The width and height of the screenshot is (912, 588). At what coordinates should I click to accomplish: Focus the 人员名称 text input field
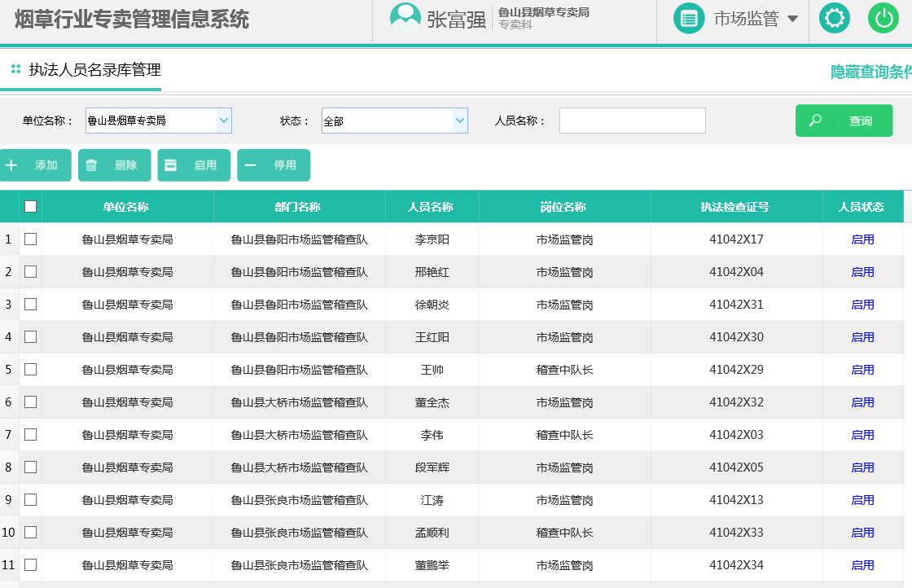pos(632,121)
